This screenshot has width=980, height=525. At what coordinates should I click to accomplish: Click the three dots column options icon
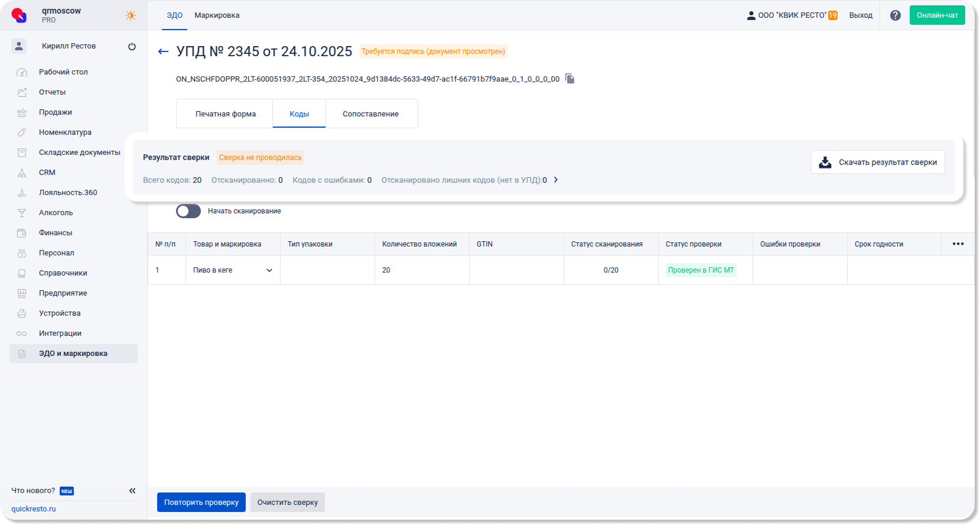958,244
